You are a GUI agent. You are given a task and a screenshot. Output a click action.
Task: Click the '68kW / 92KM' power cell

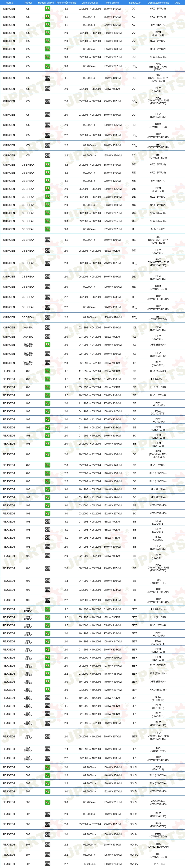(112, 530)
